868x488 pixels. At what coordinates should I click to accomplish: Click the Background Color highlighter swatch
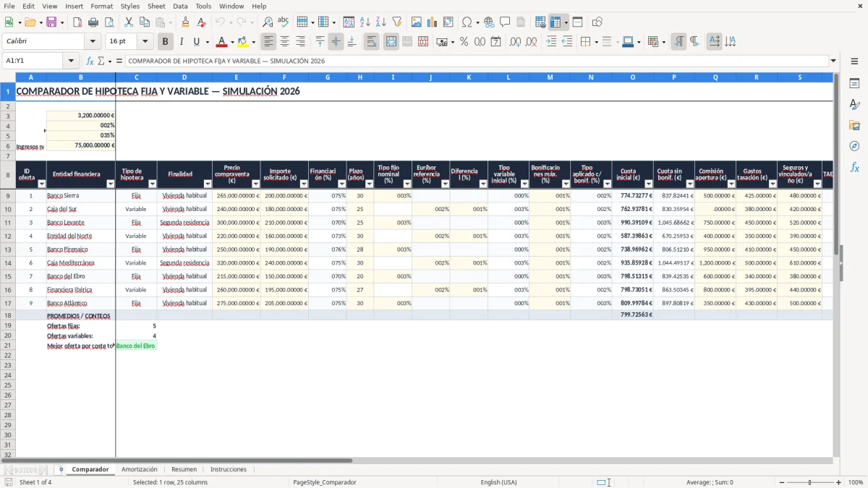(243, 42)
